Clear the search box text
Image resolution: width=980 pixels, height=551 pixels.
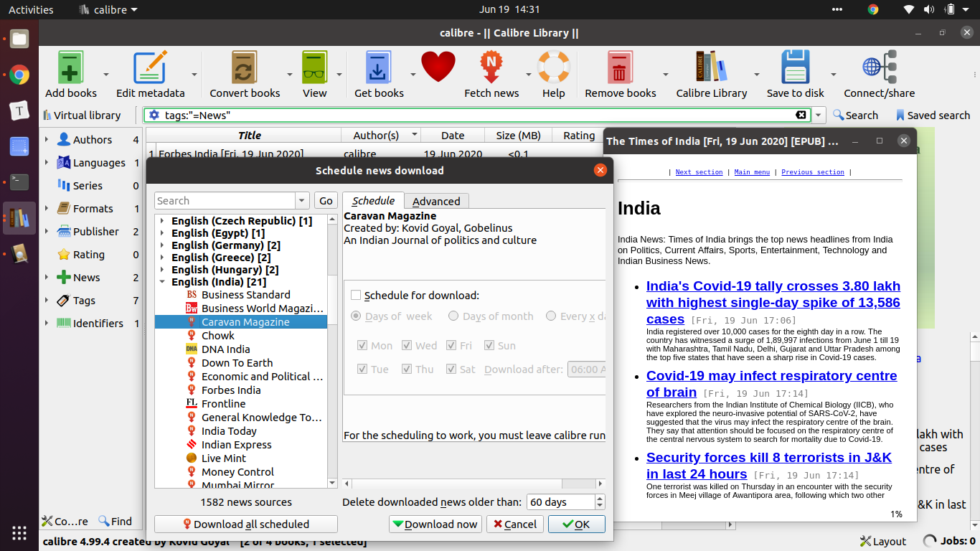[801, 115]
